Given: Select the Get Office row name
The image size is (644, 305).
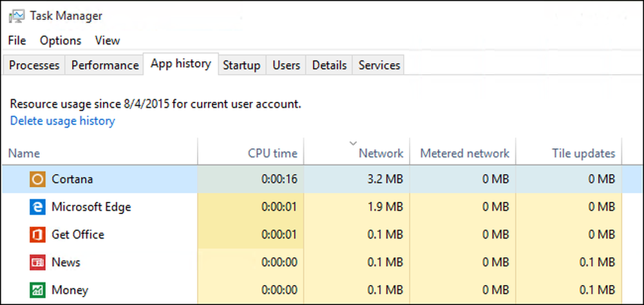Looking at the screenshot, I should pyautogui.click(x=78, y=235).
